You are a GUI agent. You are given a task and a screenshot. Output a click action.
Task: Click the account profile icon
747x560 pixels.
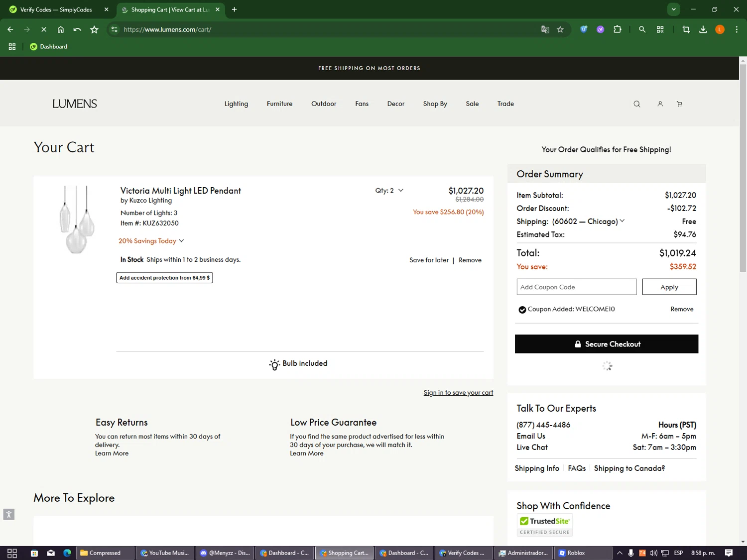pyautogui.click(x=660, y=104)
